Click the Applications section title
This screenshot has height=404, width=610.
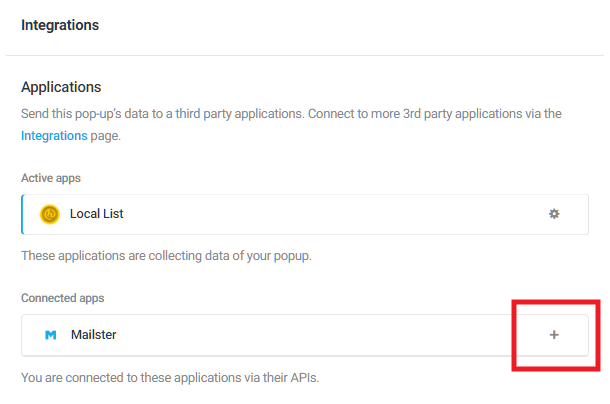[x=61, y=87]
